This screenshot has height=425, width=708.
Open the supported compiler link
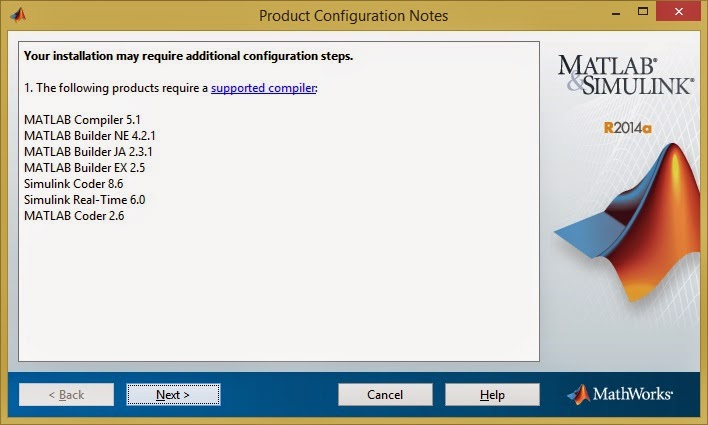263,88
